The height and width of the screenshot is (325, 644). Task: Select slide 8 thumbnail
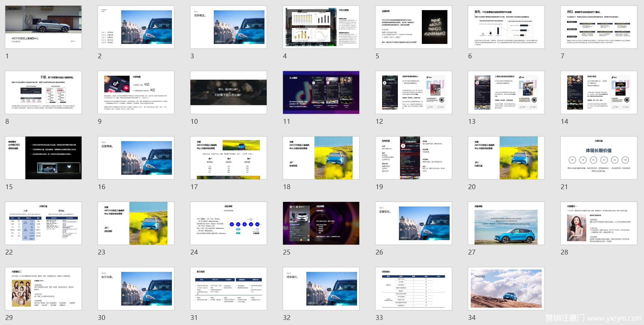pyautogui.click(x=43, y=92)
